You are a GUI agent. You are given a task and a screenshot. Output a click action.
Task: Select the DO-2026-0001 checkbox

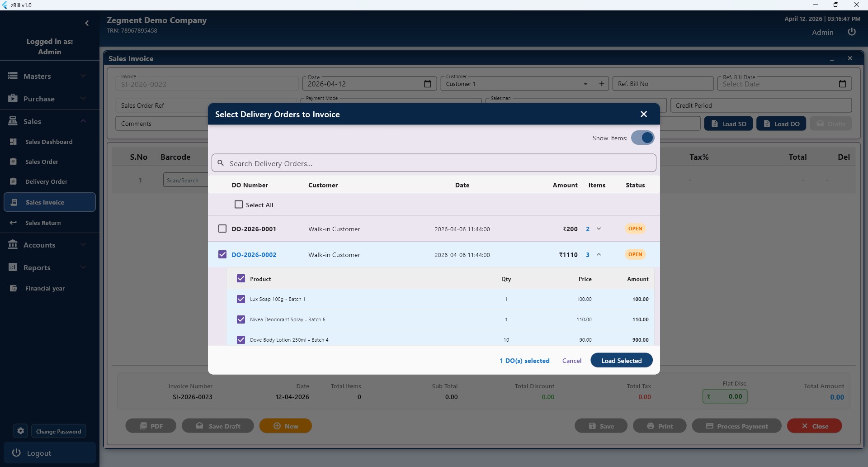click(x=222, y=229)
